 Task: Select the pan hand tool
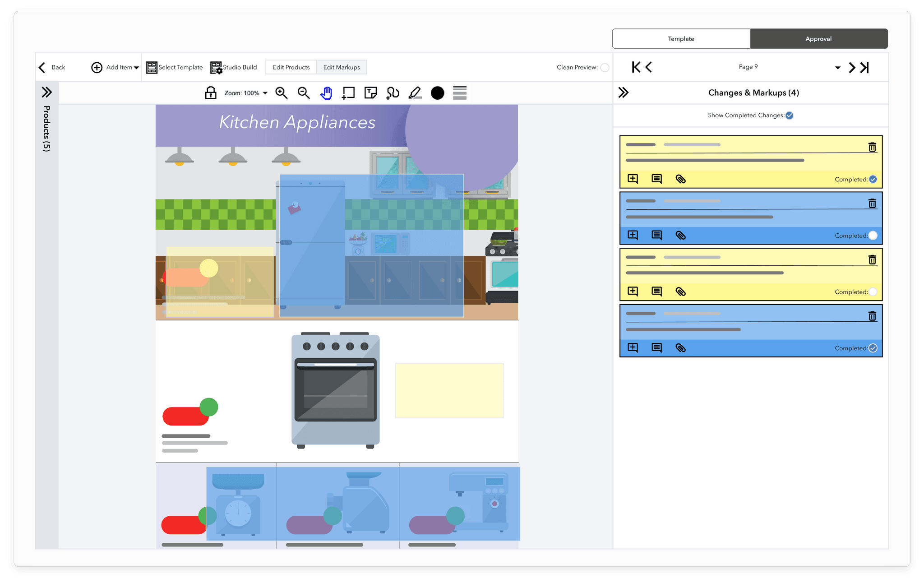pyautogui.click(x=326, y=93)
